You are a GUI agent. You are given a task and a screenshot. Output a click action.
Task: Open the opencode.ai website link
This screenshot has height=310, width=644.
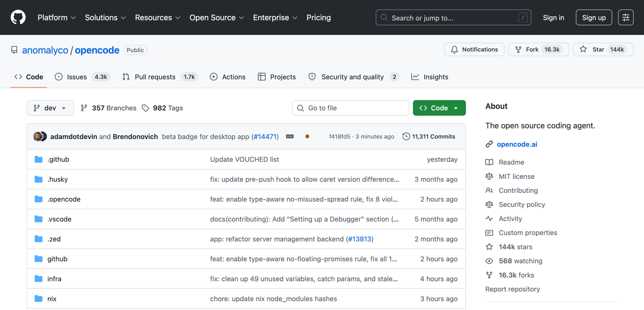pyautogui.click(x=517, y=144)
